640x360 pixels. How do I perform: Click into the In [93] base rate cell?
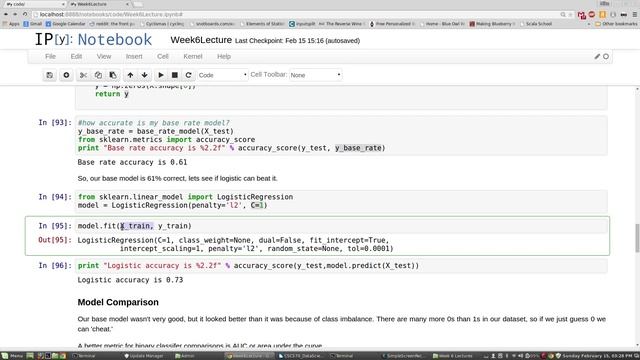341,136
